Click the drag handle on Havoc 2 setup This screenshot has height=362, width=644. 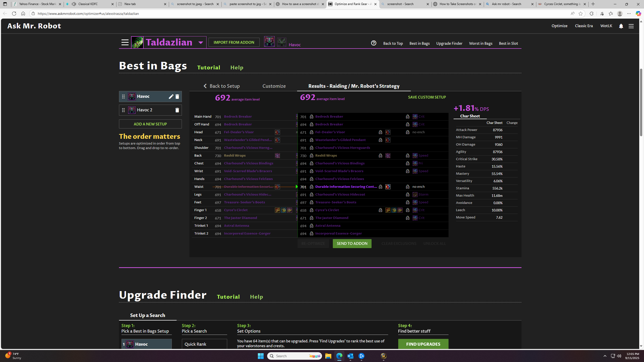[123, 110]
